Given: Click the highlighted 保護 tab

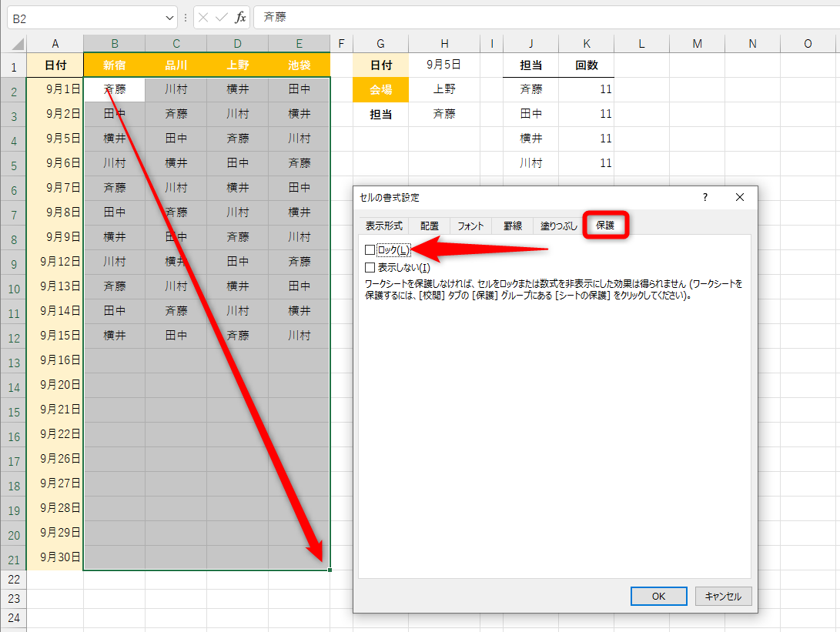Looking at the screenshot, I should [x=605, y=226].
